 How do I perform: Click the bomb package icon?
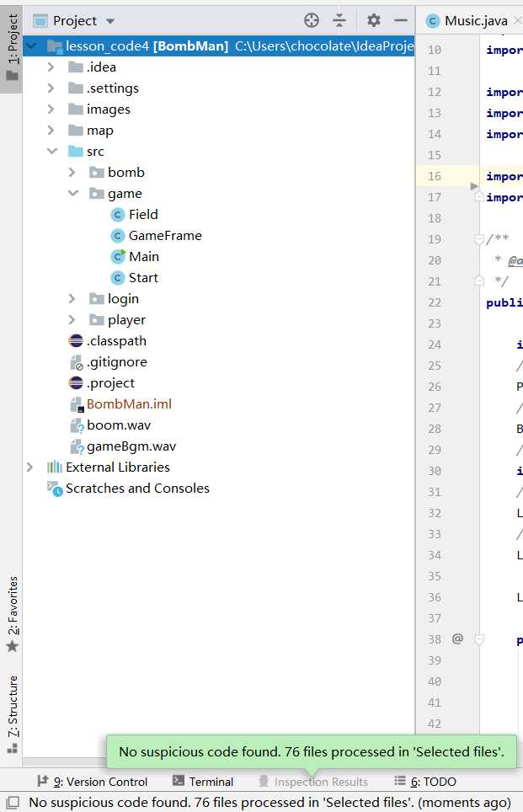(x=97, y=173)
